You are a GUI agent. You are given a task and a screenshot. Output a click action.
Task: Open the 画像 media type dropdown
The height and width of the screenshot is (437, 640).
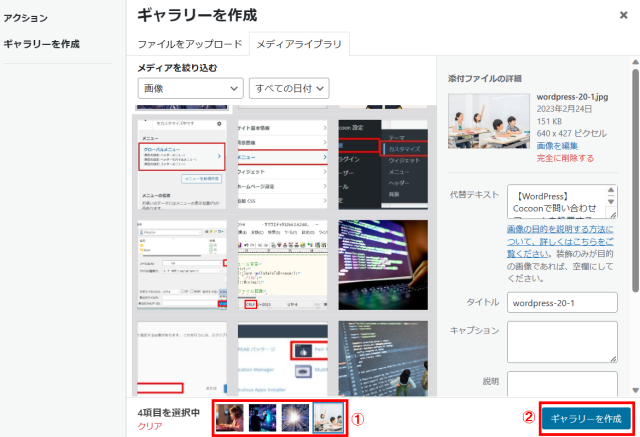pyautogui.click(x=189, y=88)
